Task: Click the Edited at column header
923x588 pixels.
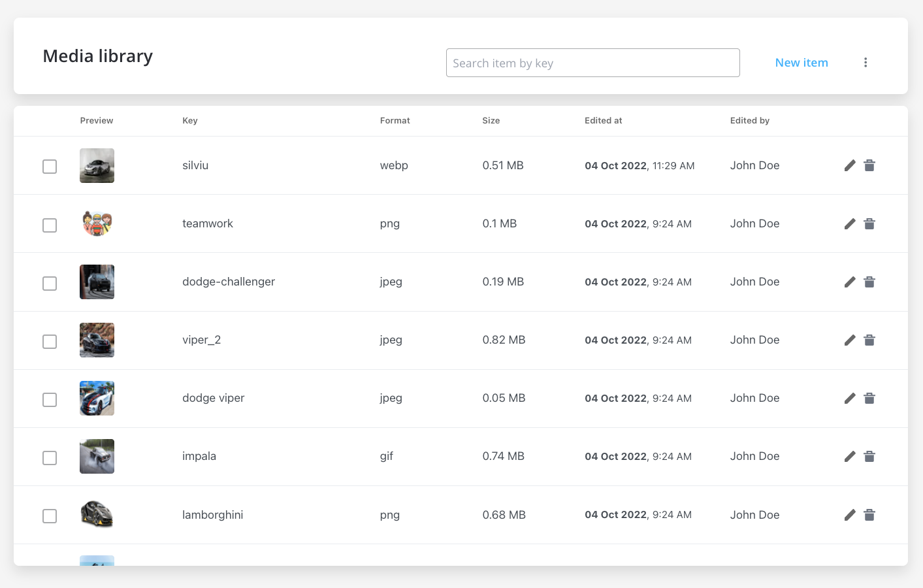Action: tap(603, 121)
